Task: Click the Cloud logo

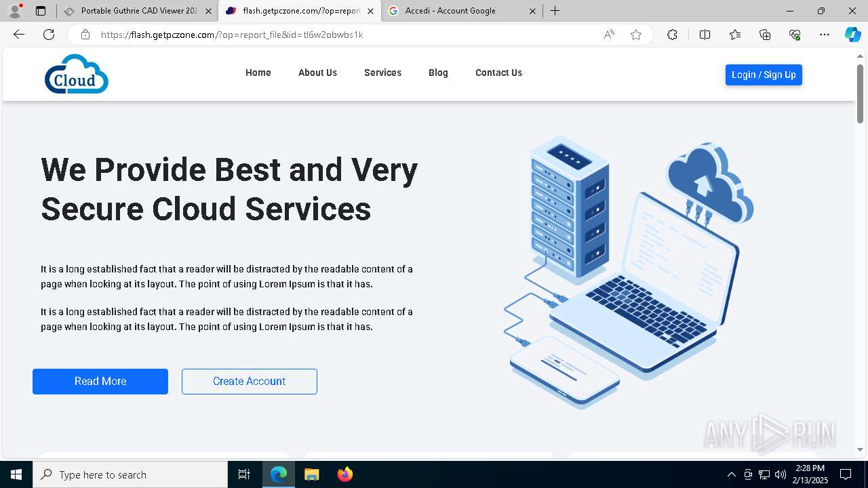Action: [x=77, y=74]
